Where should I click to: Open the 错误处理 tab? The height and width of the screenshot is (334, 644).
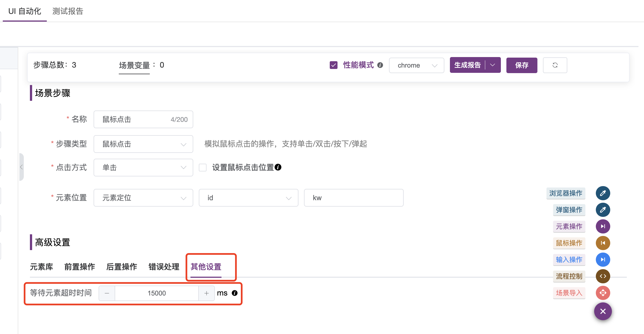pos(164,267)
